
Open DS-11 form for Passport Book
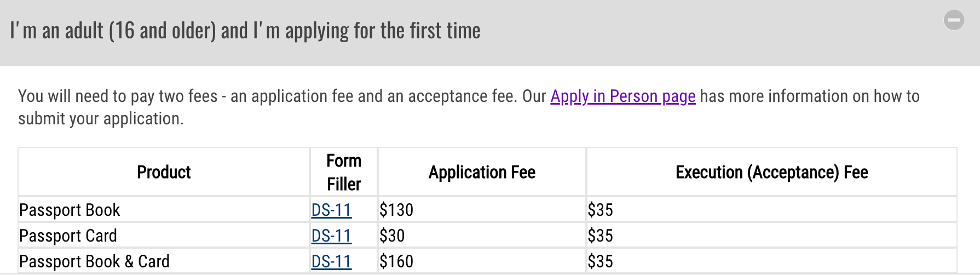click(331, 210)
